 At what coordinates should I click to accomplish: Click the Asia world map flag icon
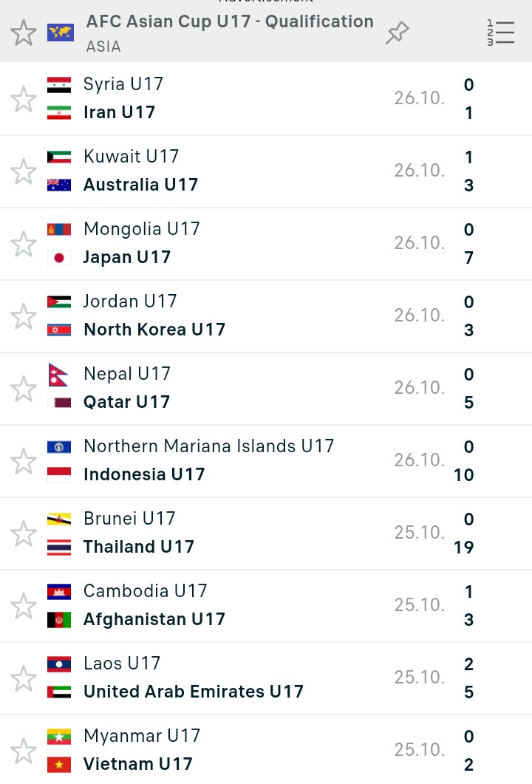(x=60, y=33)
